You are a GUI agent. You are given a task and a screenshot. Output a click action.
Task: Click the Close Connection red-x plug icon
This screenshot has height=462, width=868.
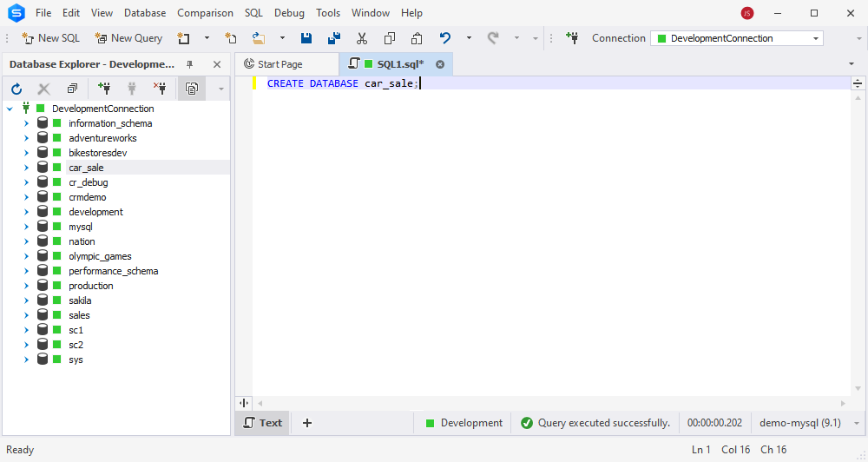160,88
